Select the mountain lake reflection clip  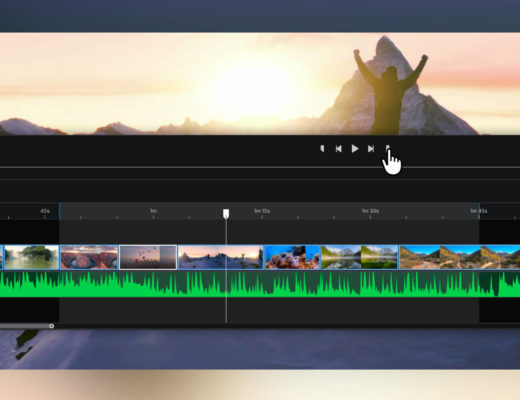tap(360, 257)
